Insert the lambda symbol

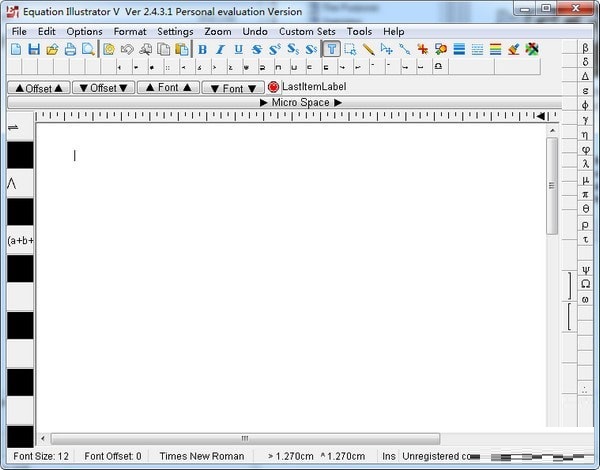click(x=585, y=164)
